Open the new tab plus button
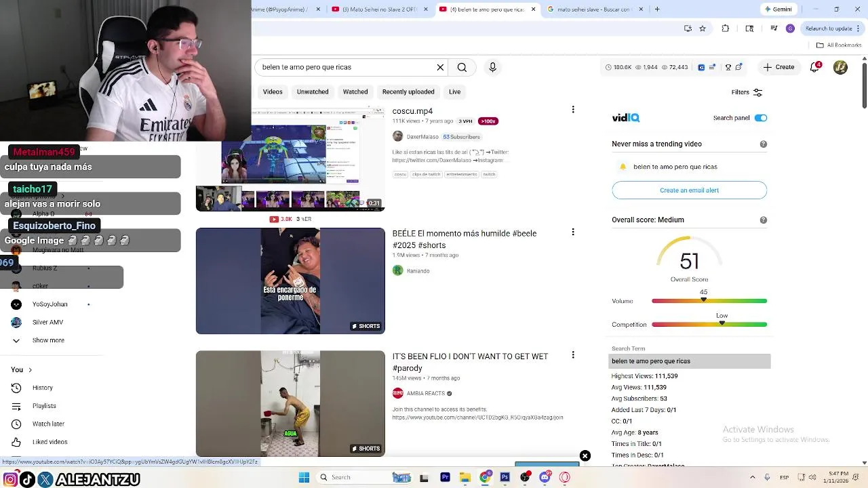Viewport: 868px width, 488px height. 657,9
